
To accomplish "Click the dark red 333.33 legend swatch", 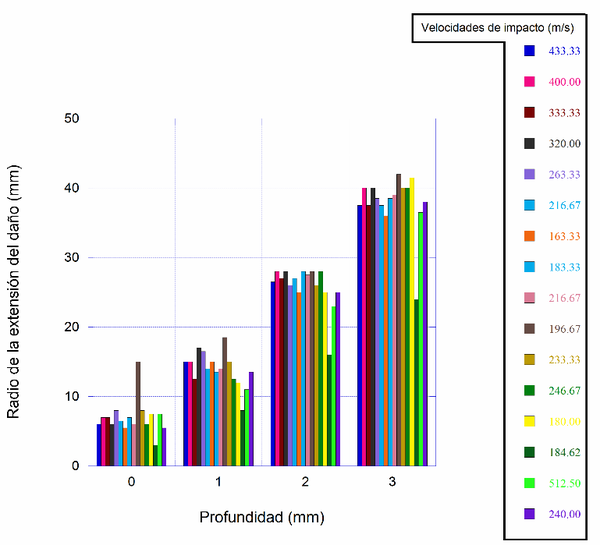I will pos(529,112).
